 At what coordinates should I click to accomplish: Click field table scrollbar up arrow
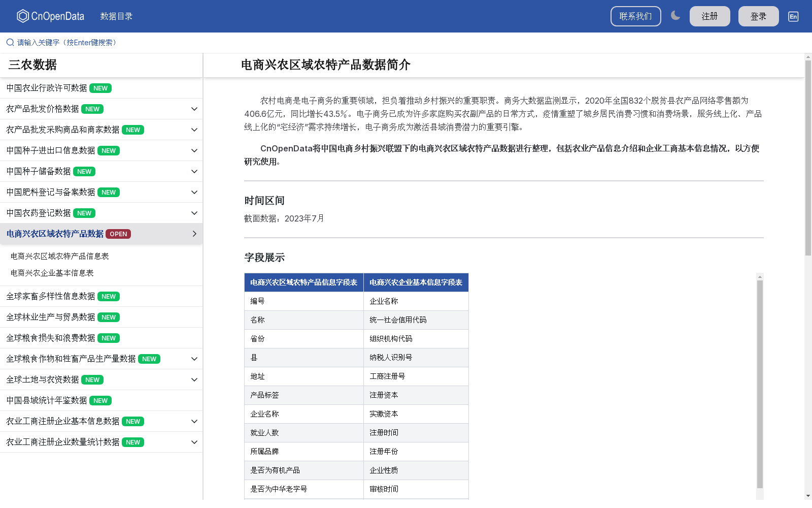point(760,277)
